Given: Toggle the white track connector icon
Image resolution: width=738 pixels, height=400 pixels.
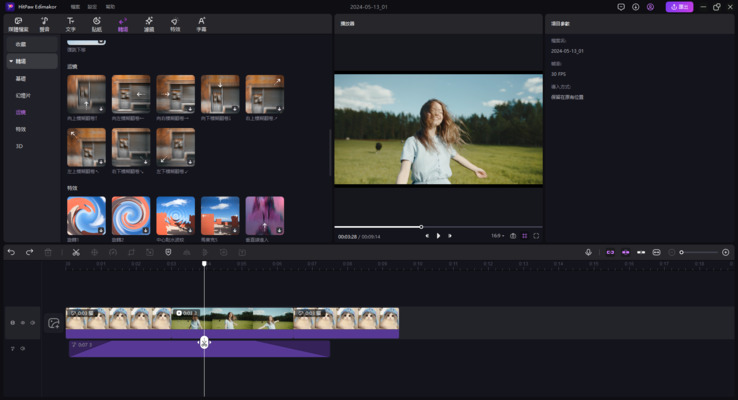Looking at the screenshot, I should (x=641, y=252).
